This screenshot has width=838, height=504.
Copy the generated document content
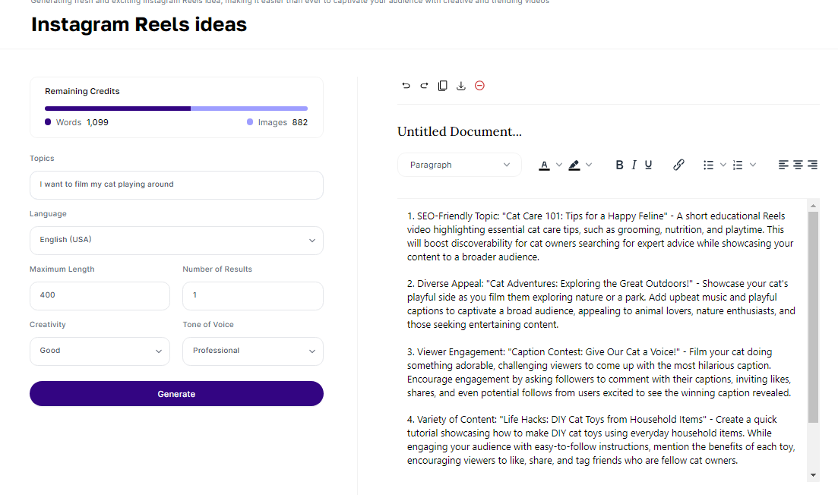(442, 86)
